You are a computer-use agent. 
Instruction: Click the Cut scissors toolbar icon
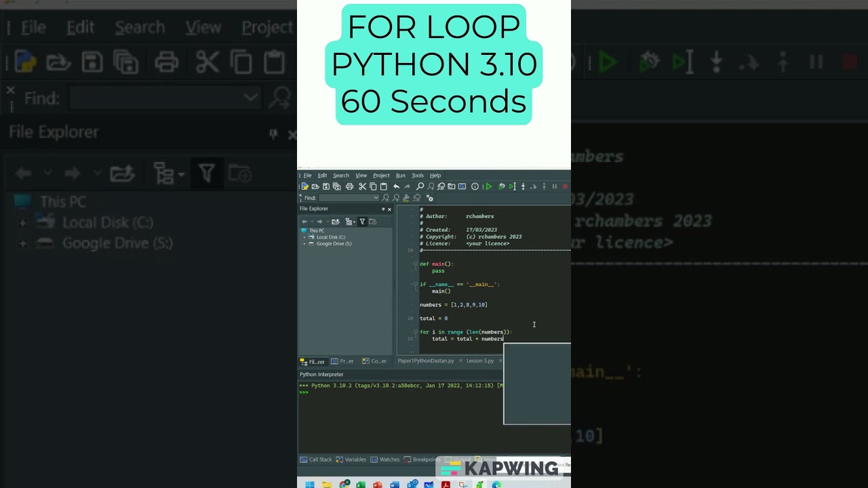pyautogui.click(x=362, y=186)
